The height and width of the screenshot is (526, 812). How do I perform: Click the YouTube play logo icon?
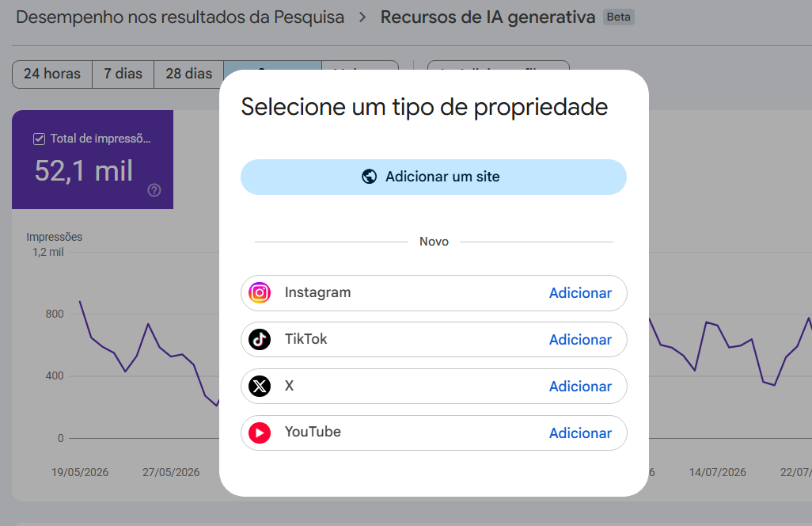(x=260, y=433)
